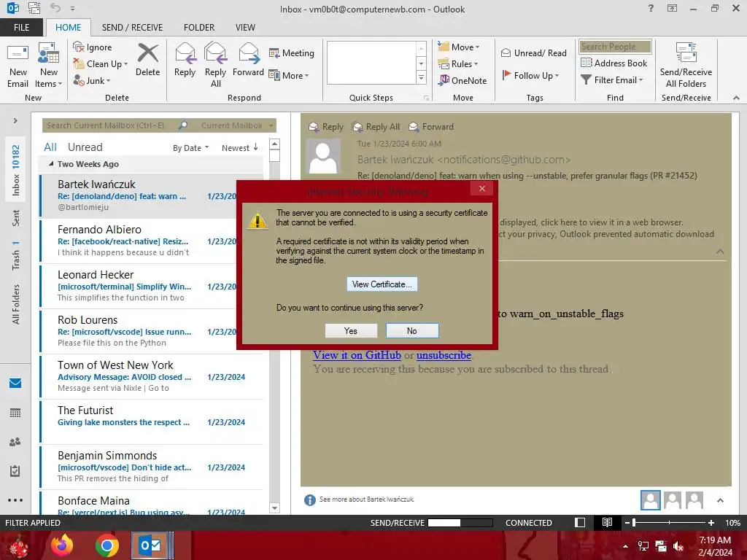
Task: Collapse the ribbon
Action: 736,98
